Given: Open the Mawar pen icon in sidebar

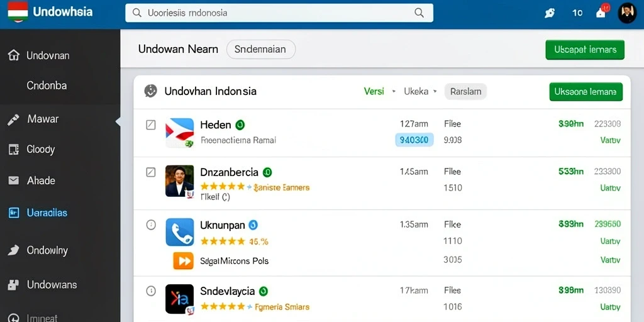Looking at the screenshot, I should pos(14,119).
